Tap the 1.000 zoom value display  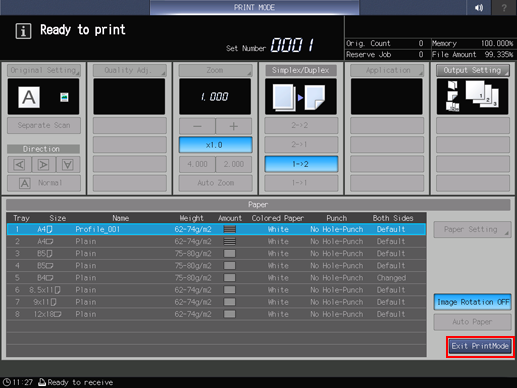(x=215, y=97)
